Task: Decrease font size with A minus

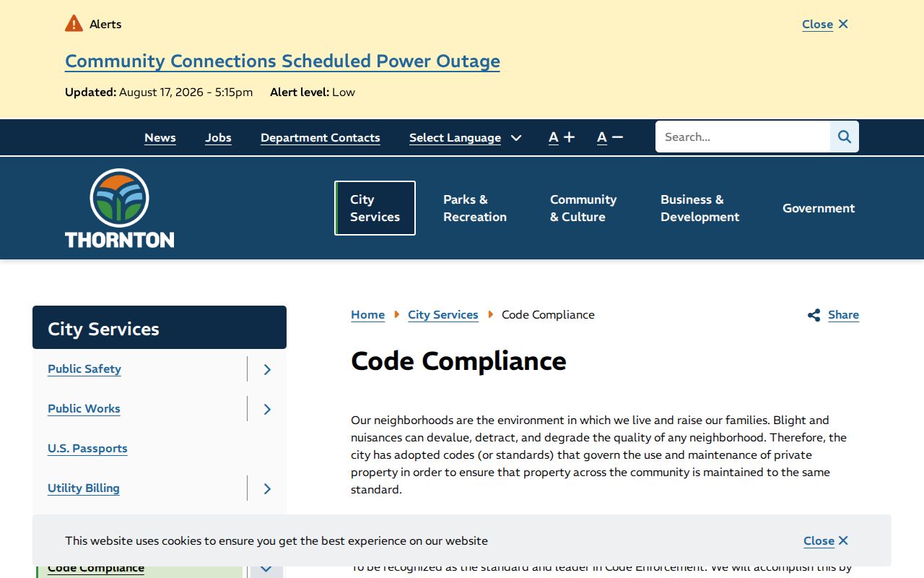Action: coord(610,137)
